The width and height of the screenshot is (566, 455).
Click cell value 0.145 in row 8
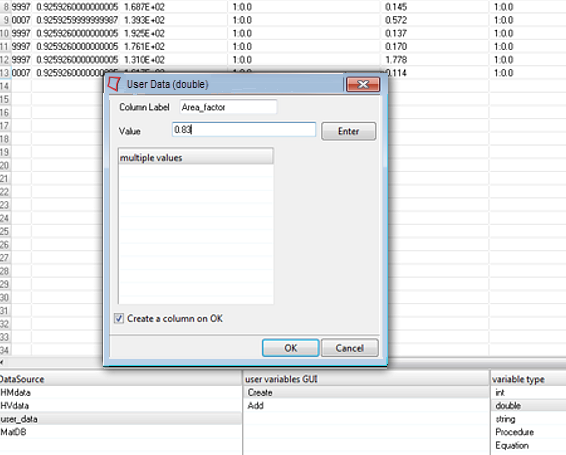pos(396,7)
